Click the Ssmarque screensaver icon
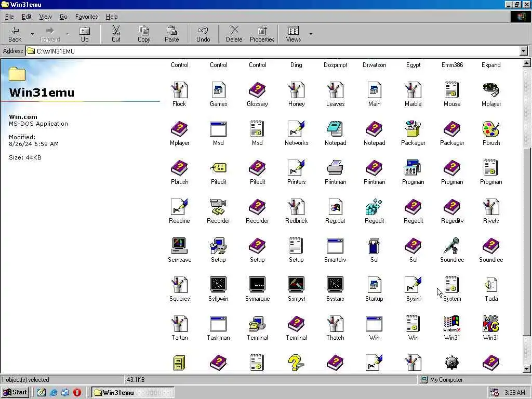Screen dimensions: 532x399 click(x=257, y=285)
